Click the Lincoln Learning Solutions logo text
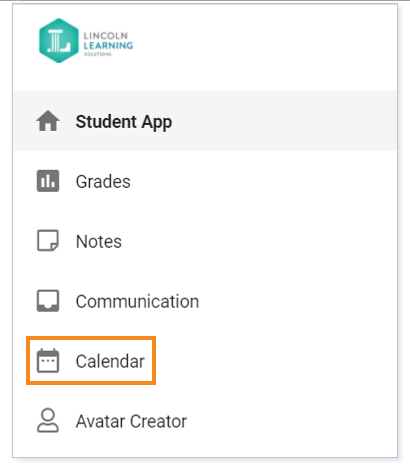The height and width of the screenshot is (472, 410). click(x=108, y=44)
